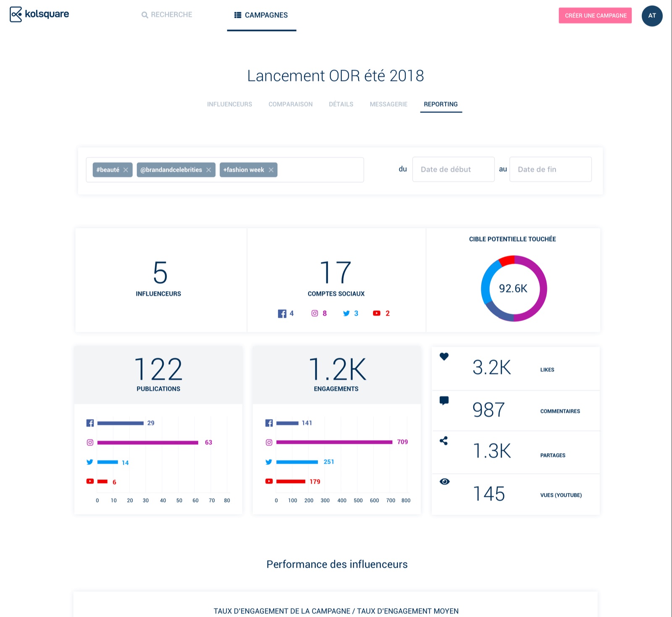Viewport: 672px width, 617px height.
Task: Open the Campagnes navigation item
Action: [261, 15]
